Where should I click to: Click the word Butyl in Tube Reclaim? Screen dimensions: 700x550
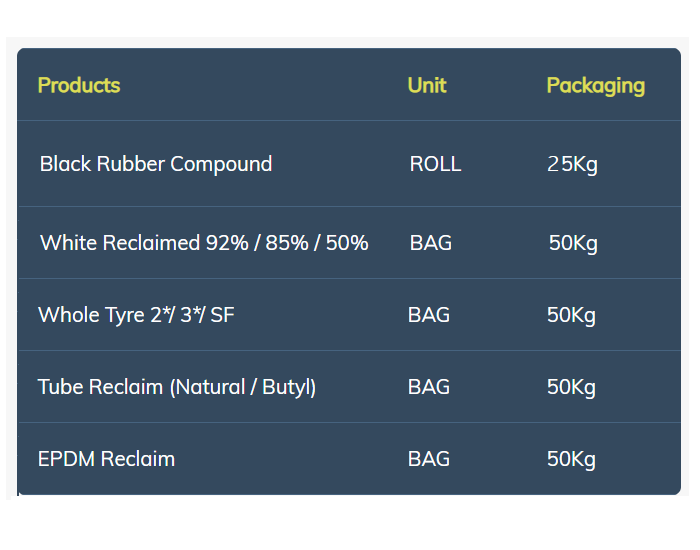tap(287, 387)
